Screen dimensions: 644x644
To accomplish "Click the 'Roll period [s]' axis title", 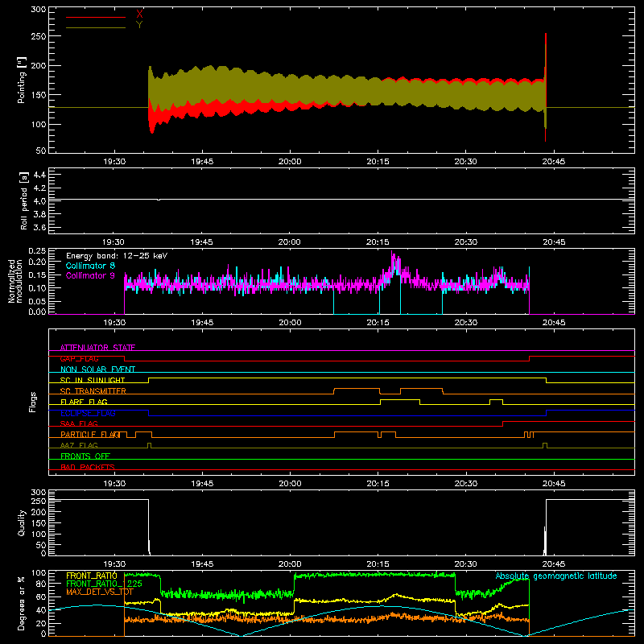I will coord(23,201).
